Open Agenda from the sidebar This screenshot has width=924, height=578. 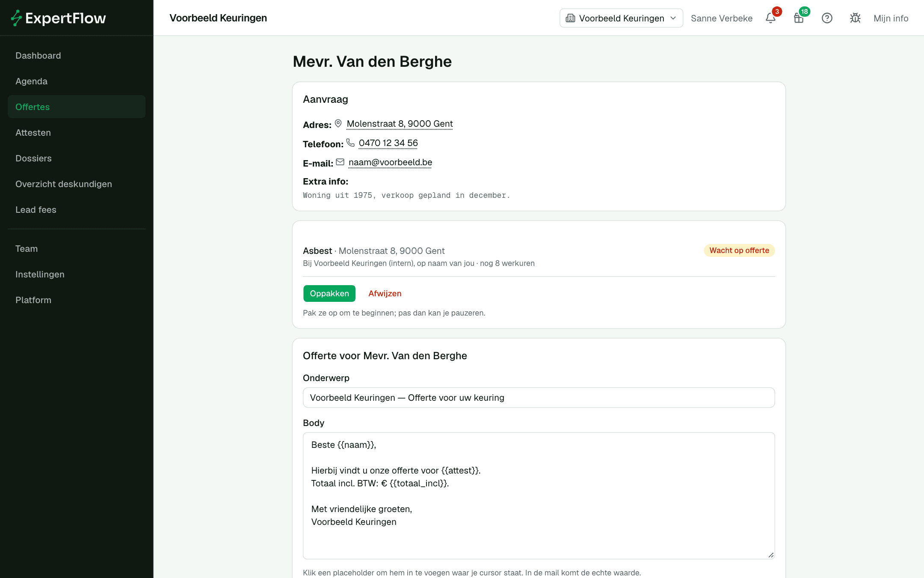coord(77,81)
